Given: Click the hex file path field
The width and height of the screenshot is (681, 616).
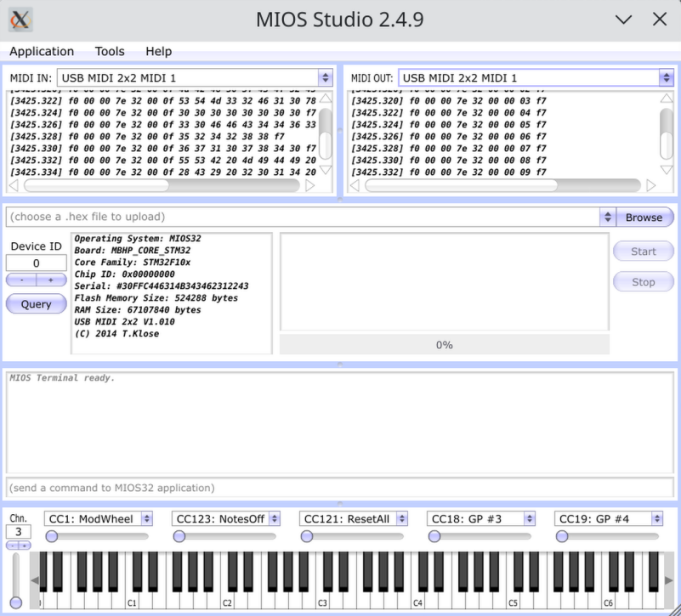Looking at the screenshot, I should pos(298,217).
